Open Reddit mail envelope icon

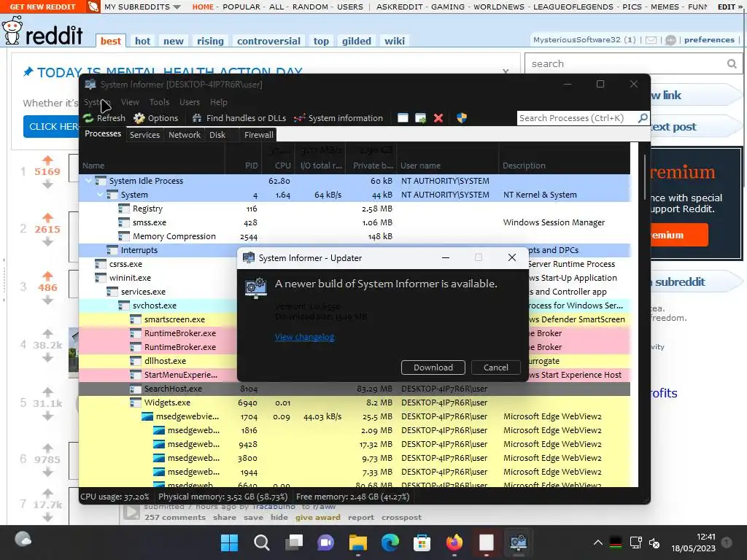click(x=651, y=40)
